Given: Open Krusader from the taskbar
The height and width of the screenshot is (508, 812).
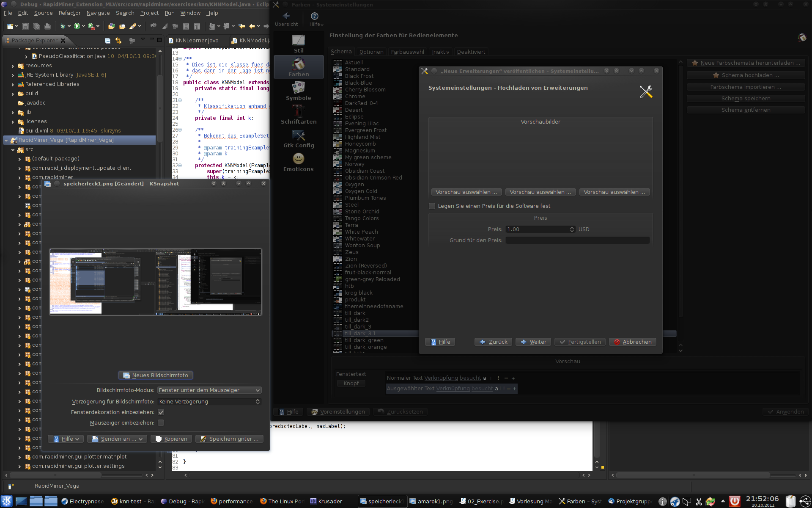Looking at the screenshot, I should 326,501.
